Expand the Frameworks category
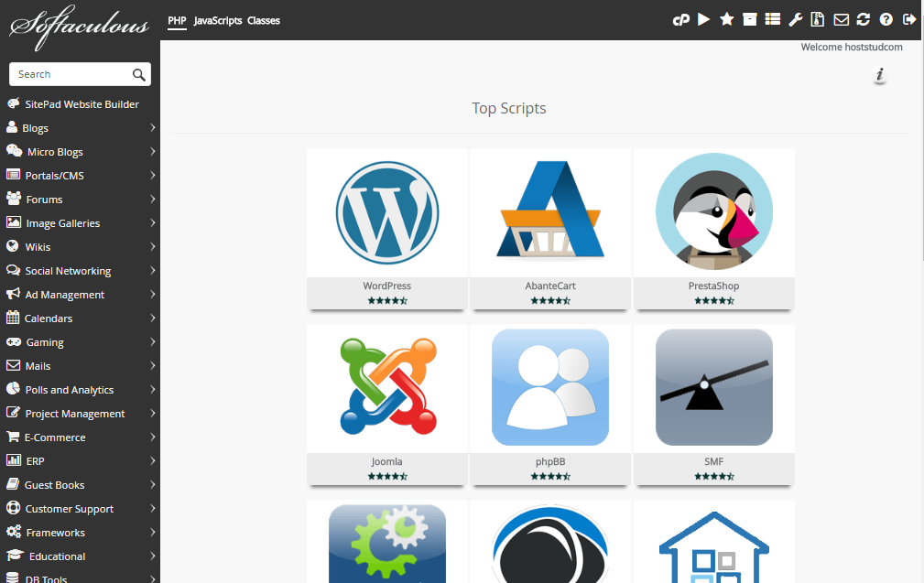This screenshot has width=924, height=583. pos(80,533)
